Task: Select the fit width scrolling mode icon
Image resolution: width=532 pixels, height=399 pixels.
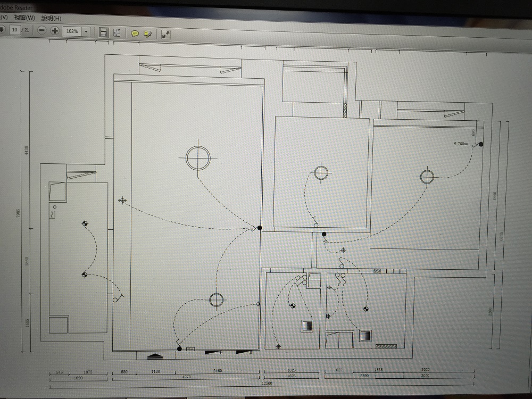Action: click(x=104, y=32)
